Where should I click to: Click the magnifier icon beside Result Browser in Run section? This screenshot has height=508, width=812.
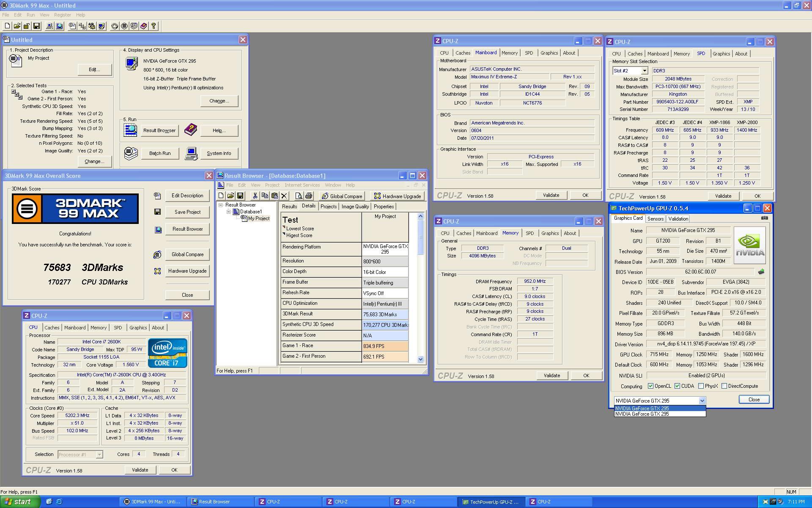131,130
